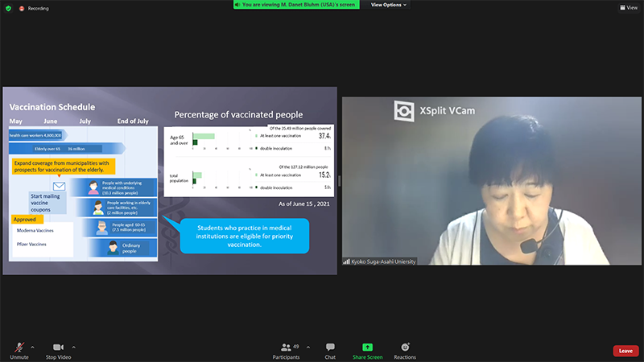
Task: Leave the meeting
Action: pos(625,351)
